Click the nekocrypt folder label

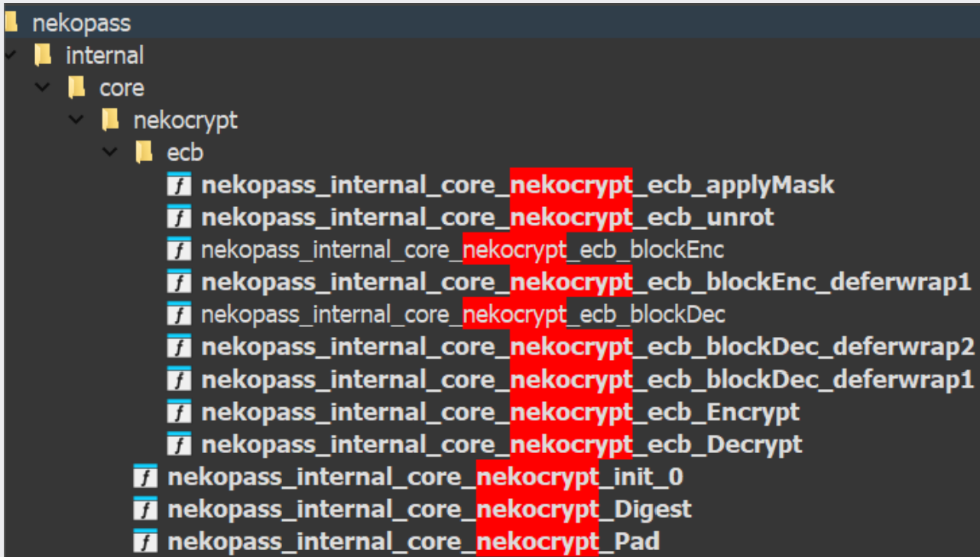click(185, 120)
